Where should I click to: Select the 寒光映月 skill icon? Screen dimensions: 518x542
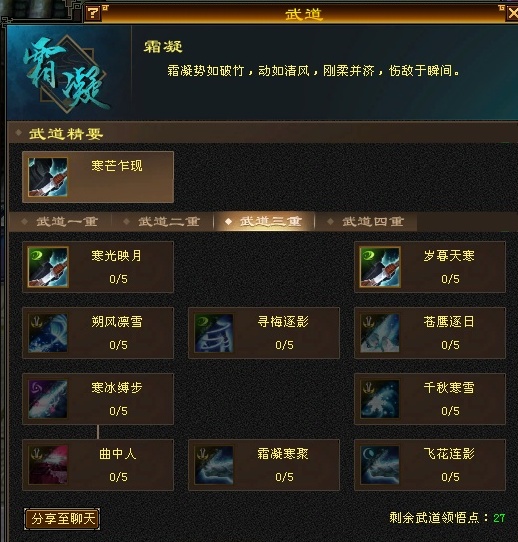48,267
